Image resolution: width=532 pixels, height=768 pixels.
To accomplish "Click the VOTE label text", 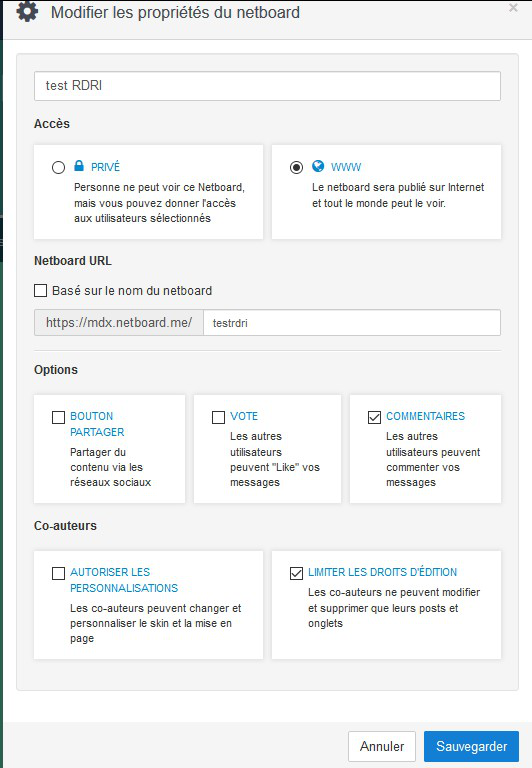I will coord(244,416).
